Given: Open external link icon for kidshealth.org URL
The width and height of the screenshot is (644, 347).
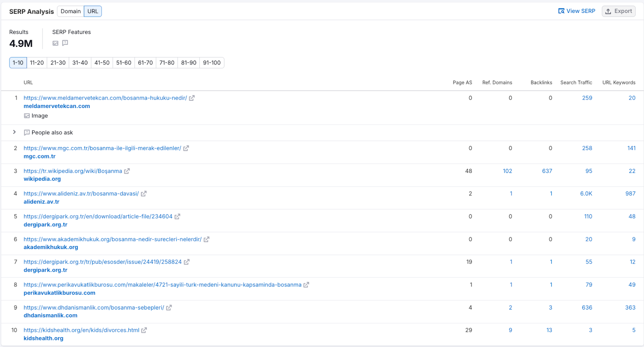Looking at the screenshot, I should click(x=144, y=330).
